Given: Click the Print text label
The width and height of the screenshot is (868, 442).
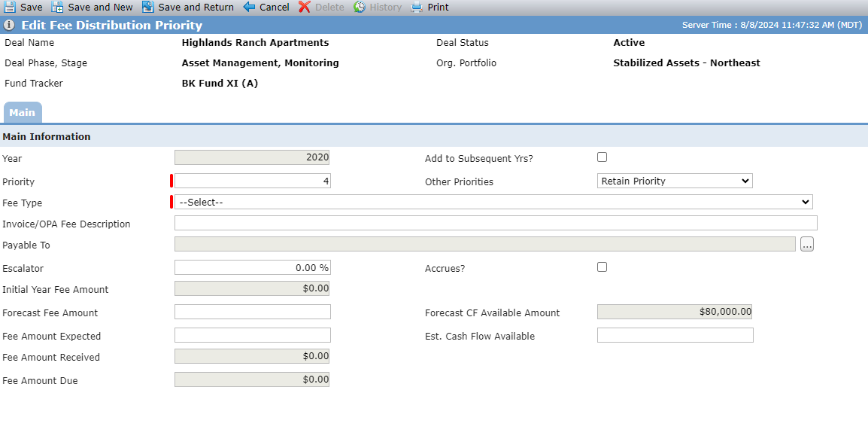Looking at the screenshot, I should coord(439,8).
